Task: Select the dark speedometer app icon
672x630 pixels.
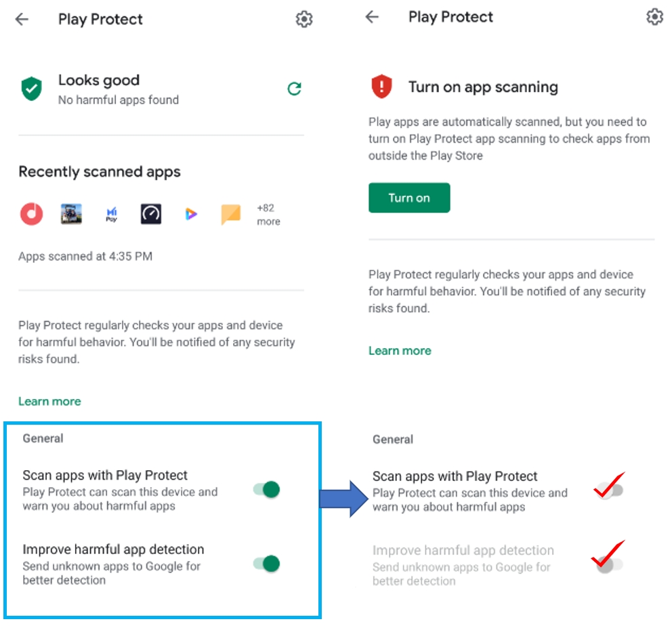Action: pyautogui.click(x=151, y=214)
